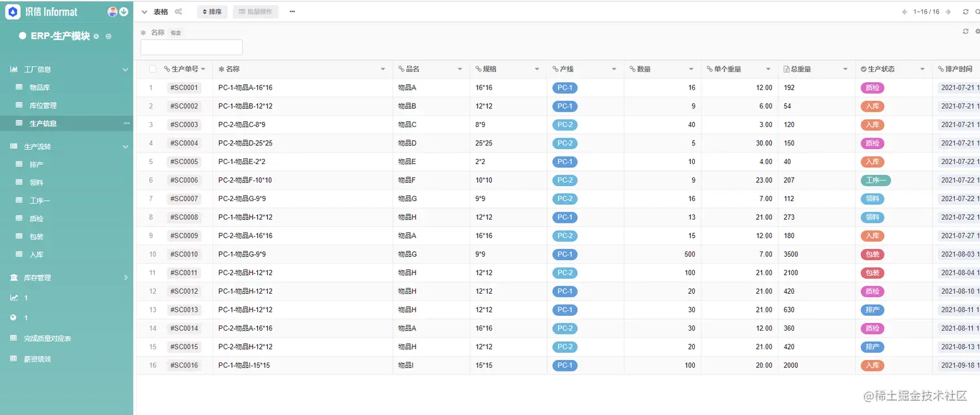
Task: Click the Informat logo icon
Action: (13, 12)
